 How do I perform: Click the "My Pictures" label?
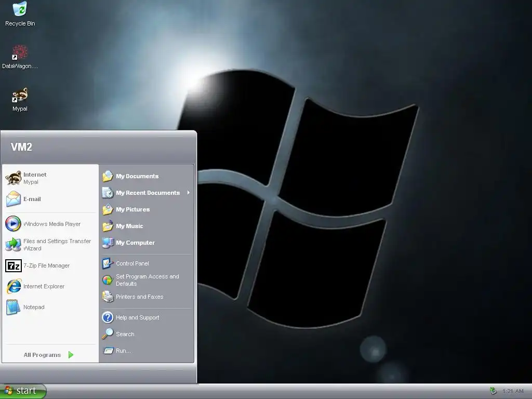pyautogui.click(x=132, y=209)
